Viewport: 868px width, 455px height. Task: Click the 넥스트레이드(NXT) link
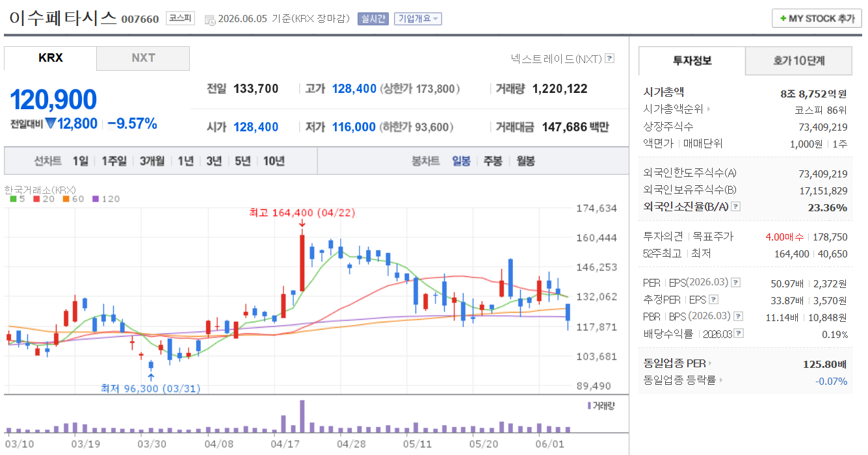coord(557,58)
